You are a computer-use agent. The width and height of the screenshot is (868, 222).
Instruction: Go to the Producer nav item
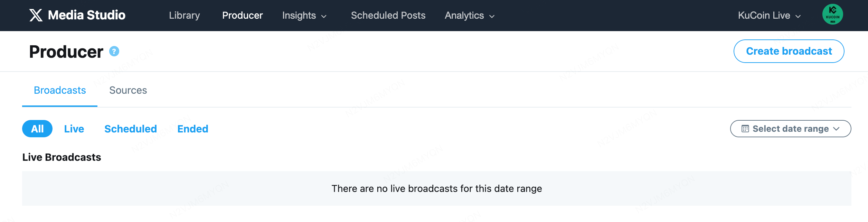242,16
